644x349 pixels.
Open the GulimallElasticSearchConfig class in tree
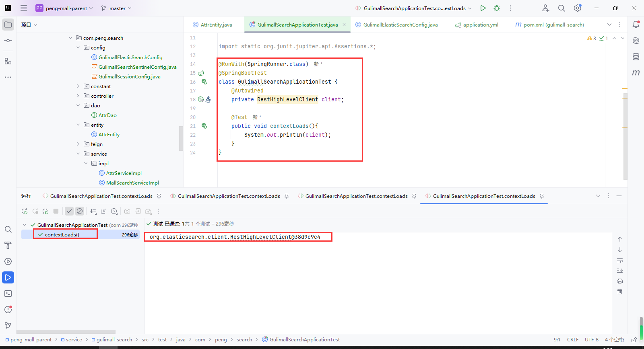click(130, 57)
